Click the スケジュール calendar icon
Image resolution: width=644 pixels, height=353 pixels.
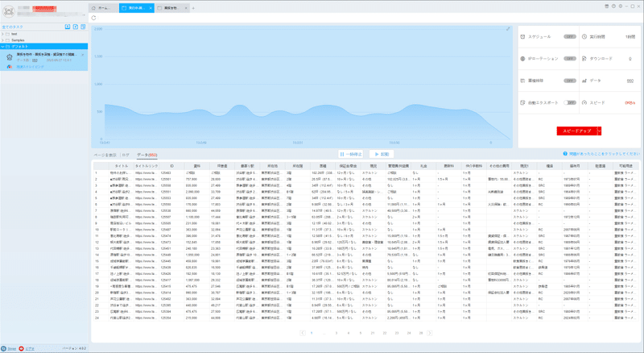tap(522, 36)
